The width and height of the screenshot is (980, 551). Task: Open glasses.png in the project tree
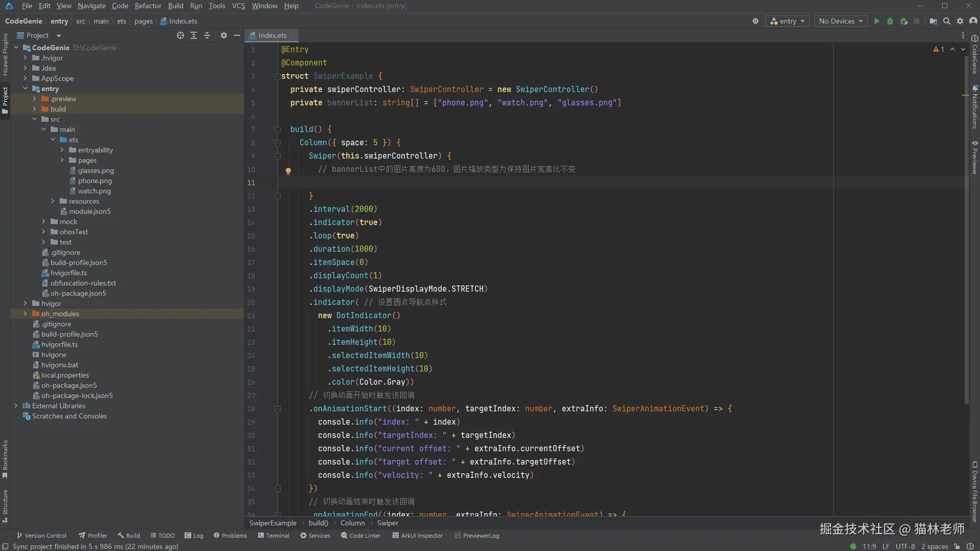pos(96,170)
